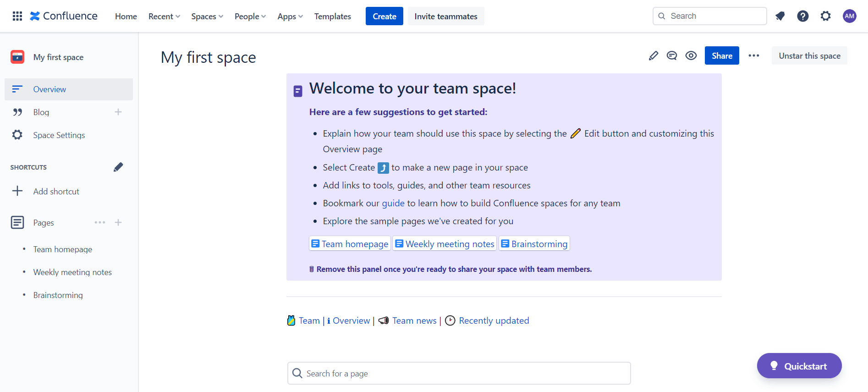Click the blue Create button
The height and width of the screenshot is (392, 868).
(x=385, y=16)
